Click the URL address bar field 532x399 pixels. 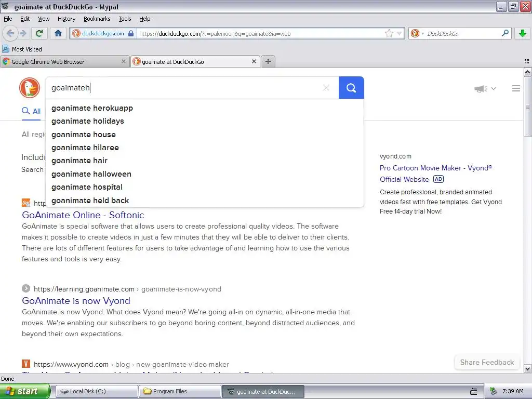pos(260,33)
